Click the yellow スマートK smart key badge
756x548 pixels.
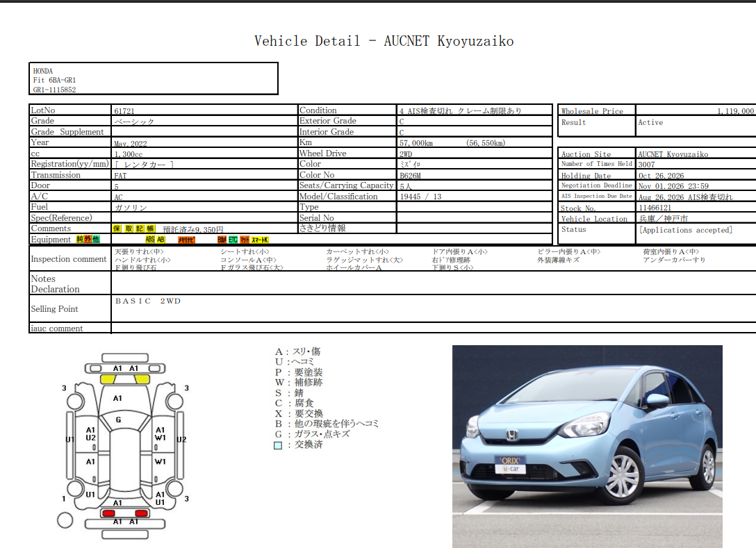coord(260,240)
